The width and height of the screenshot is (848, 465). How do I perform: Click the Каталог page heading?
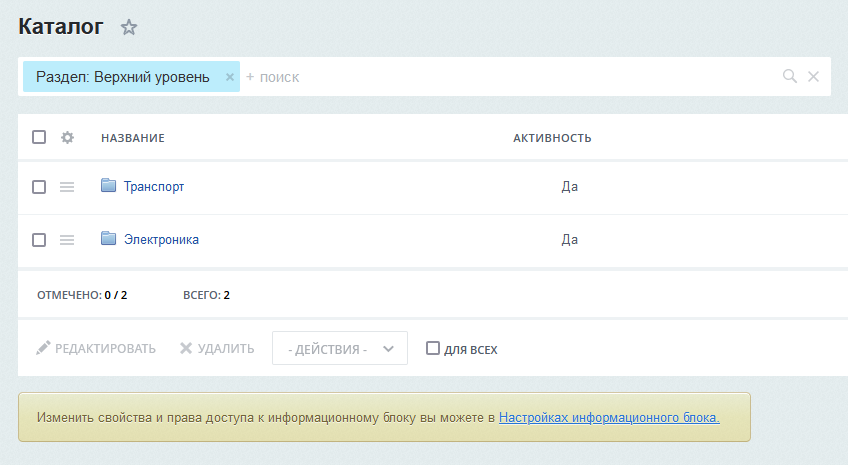pos(61,26)
